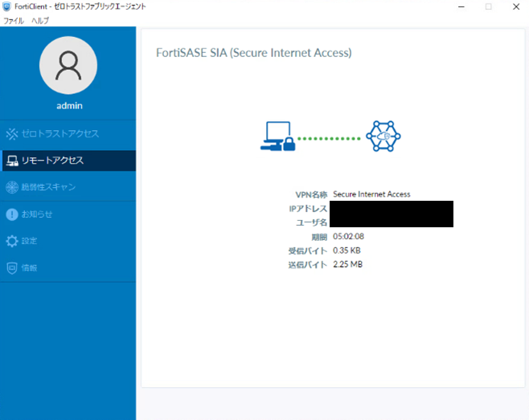Click the 情報 shield icon
Viewport: 529px width, 420px height.
(12, 268)
